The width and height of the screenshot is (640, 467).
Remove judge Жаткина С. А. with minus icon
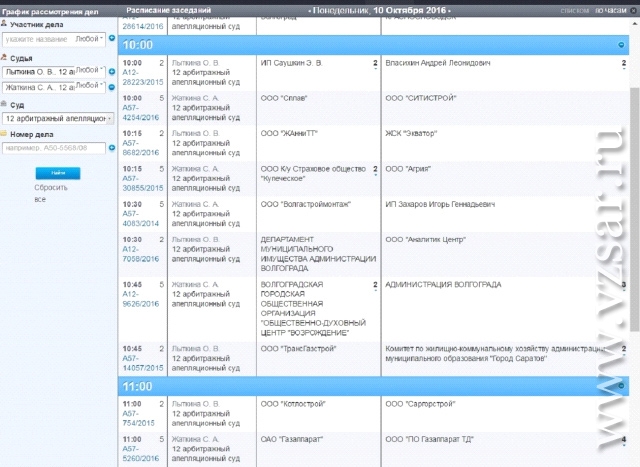click(112, 88)
